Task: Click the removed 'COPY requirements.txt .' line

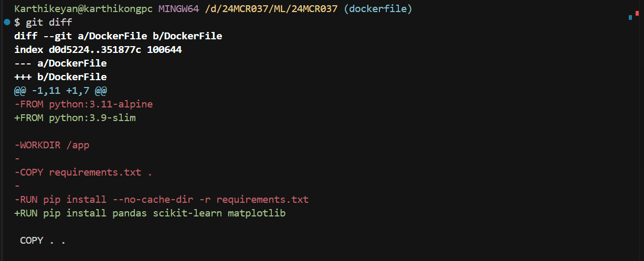Action: (83, 172)
